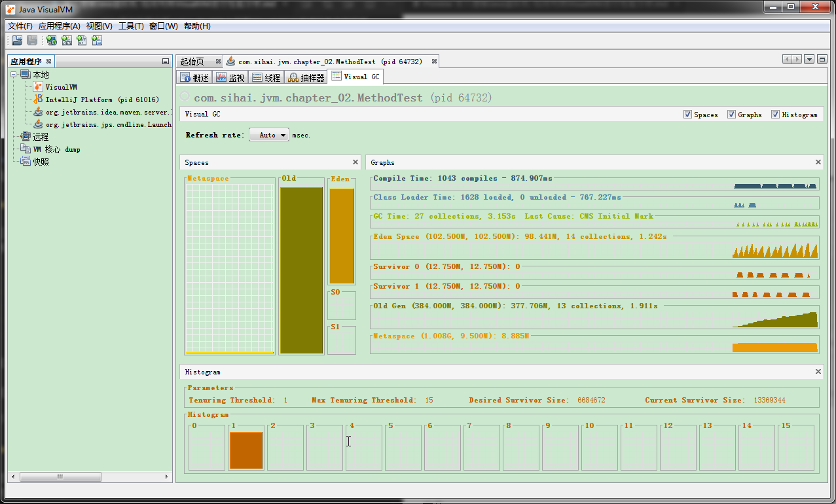The width and height of the screenshot is (836, 504).
Task: Open the Refresh rate Auto dropdown
Action: [269, 135]
